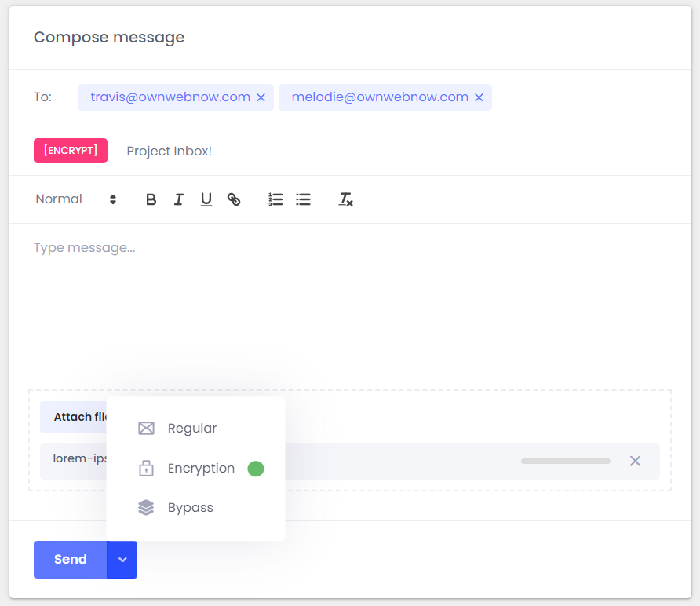
Task: Select Encryption send mode
Action: [200, 469]
